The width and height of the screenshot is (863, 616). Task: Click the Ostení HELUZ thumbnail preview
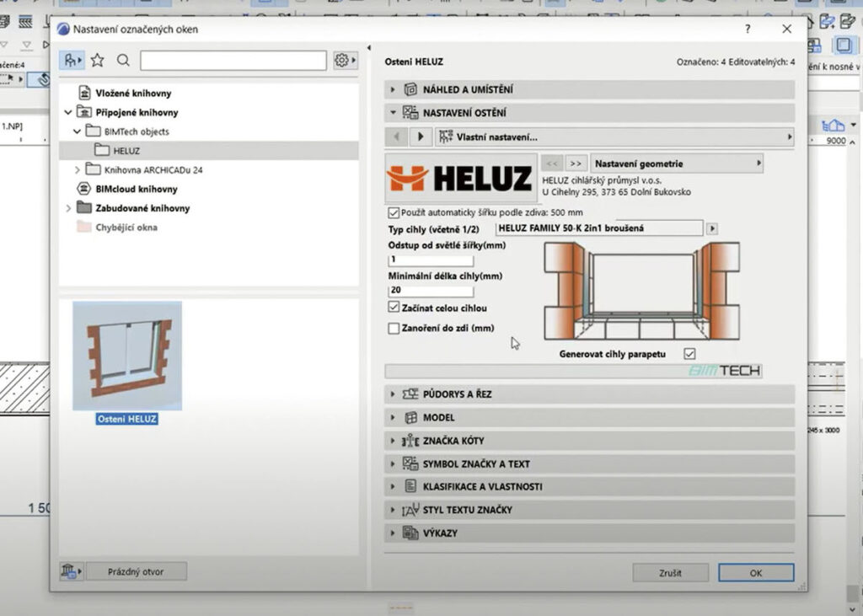[126, 356]
